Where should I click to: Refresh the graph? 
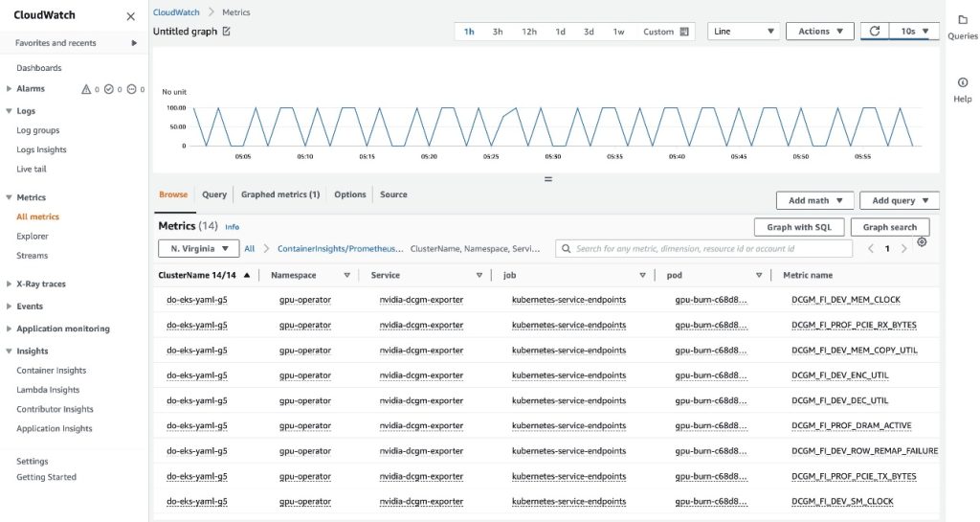tap(875, 31)
